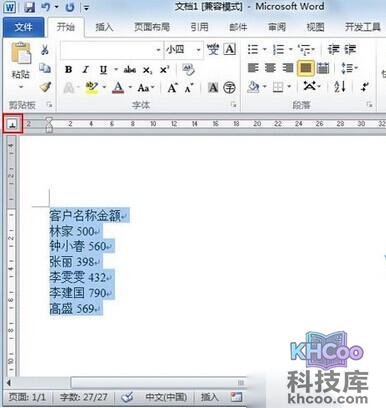The height and width of the screenshot is (408, 386).
Task: Apply character border (boxed A)
Action: click(x=230, y=49)
